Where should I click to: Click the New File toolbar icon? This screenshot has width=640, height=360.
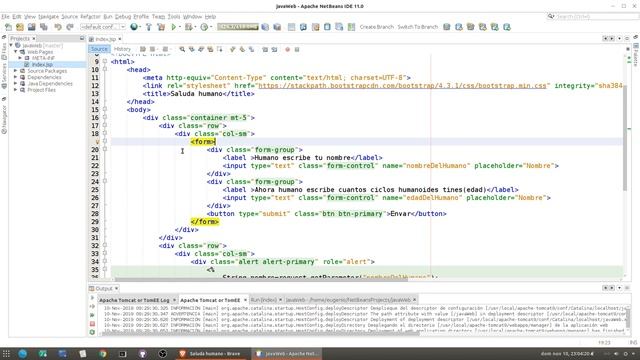(8, 27)
